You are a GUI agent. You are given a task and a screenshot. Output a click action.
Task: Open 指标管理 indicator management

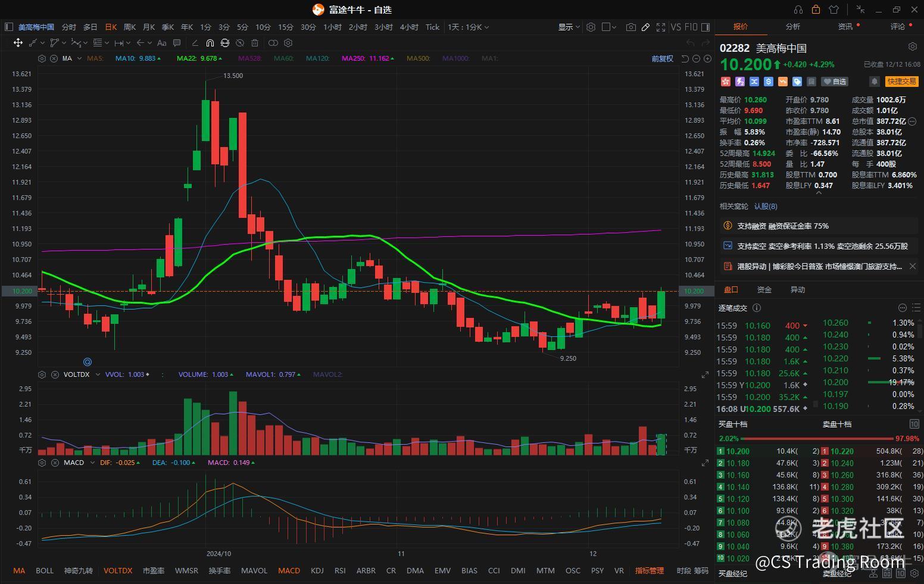pos(649,570)
